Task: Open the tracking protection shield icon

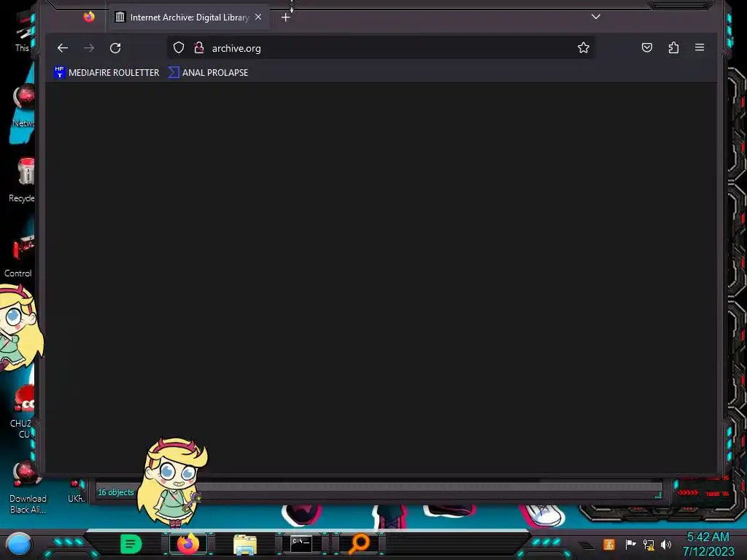Action: [x=179, y=47]
